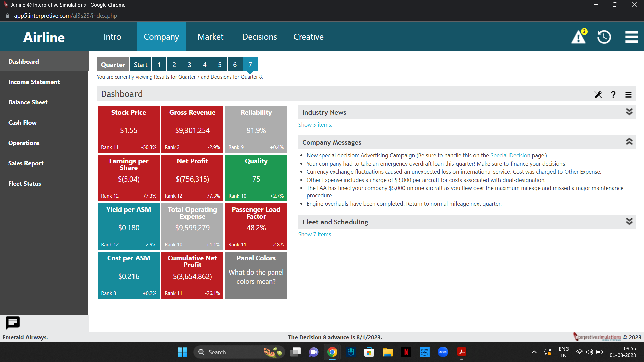Click the Dashboard tools wrench icon
This screenshot has width=644, height=362.
click(598, 94)
